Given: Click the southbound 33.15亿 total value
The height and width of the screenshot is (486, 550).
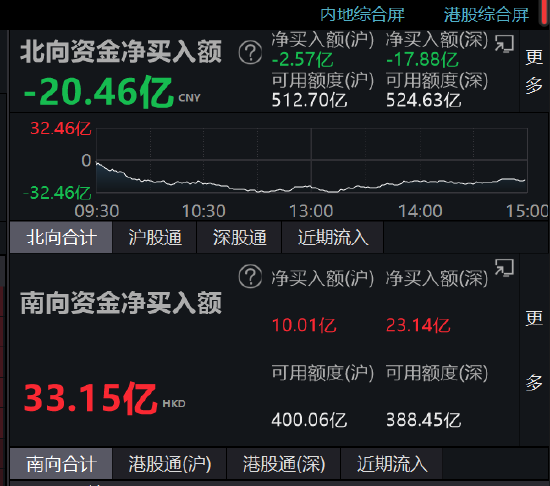Looking at the screenshot, I should [x=90, y=398].
